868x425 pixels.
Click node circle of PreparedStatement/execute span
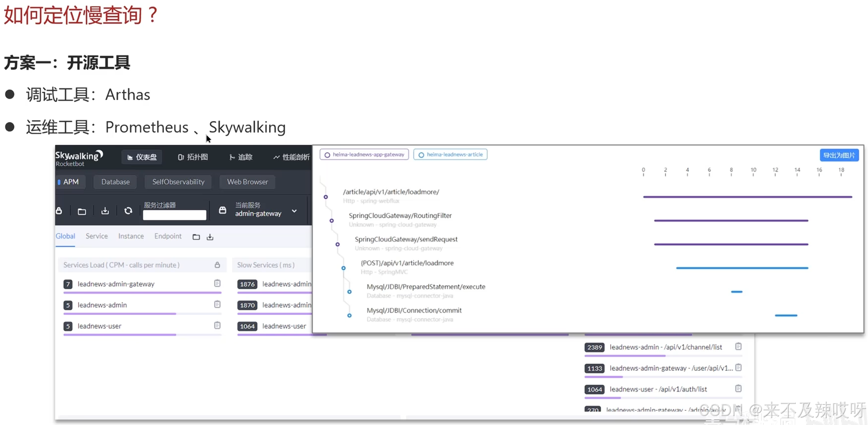click(x=349, y=292)
